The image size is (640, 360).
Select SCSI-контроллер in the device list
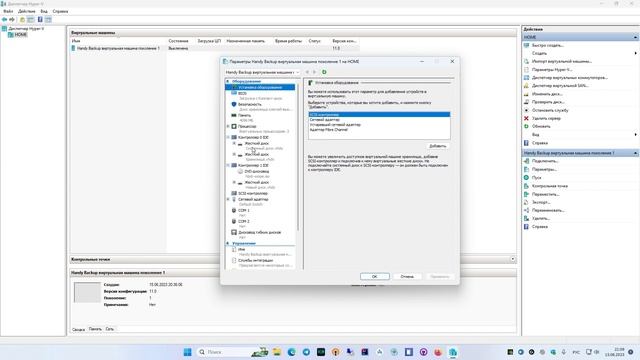click(x=379, y=115)
